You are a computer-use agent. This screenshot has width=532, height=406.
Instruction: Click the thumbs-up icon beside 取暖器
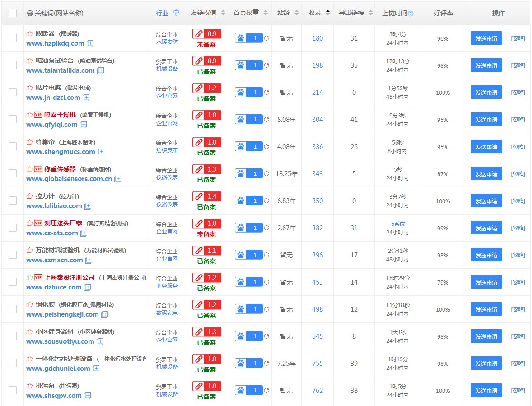click(29, 33)
